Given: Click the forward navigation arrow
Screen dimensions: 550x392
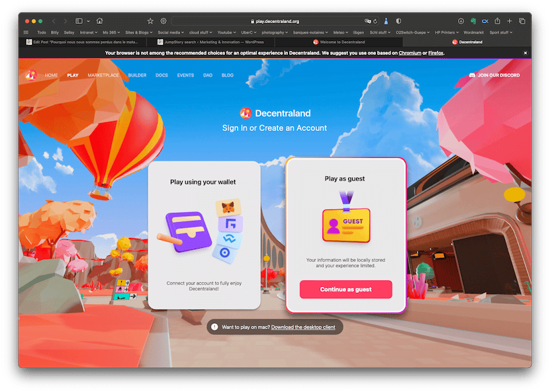Looking at the screenshot, I should [x=66, y=21].
